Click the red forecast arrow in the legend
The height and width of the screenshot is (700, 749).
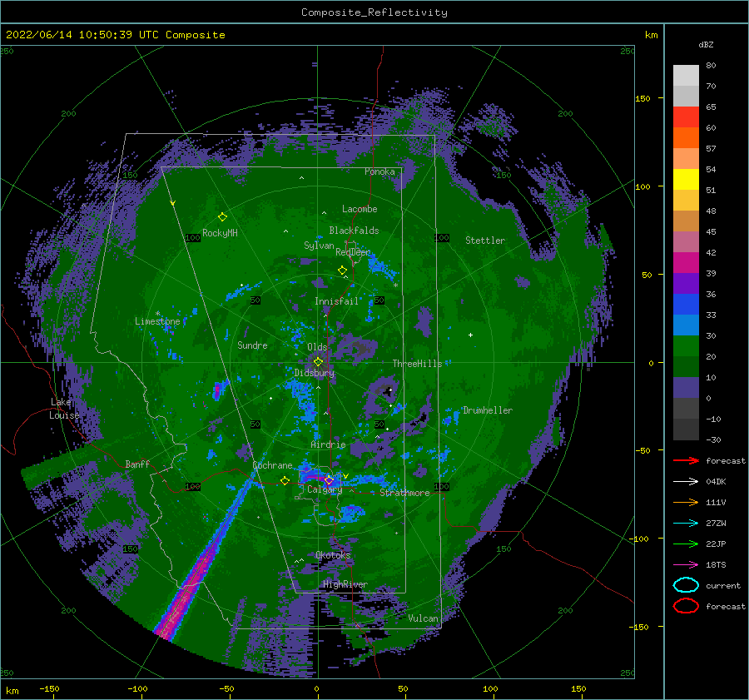tap(686, 460)
